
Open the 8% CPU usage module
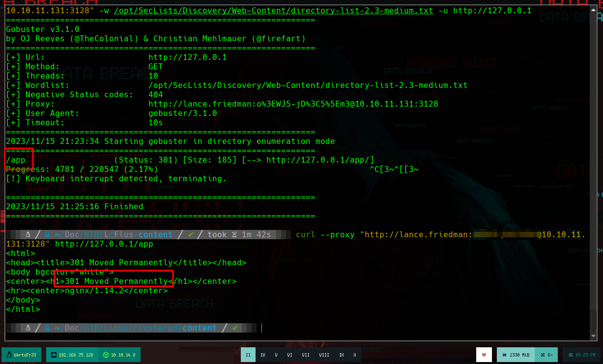tap(546, 355)
